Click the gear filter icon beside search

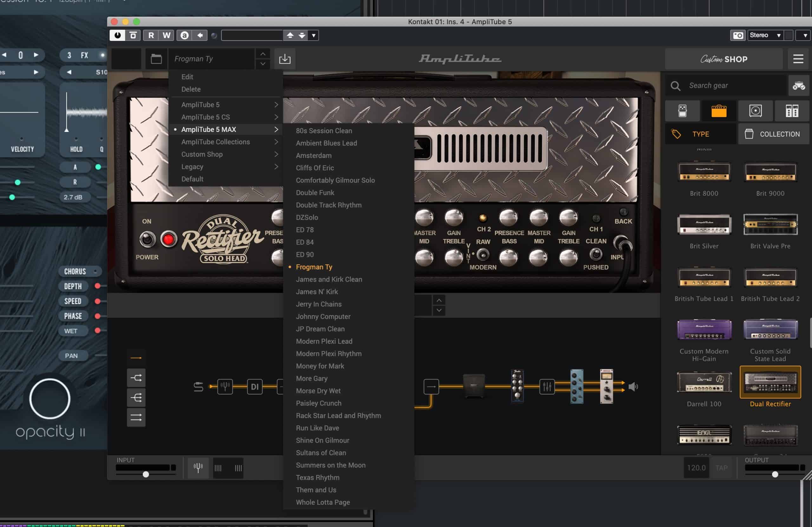click(x=798, y=85)
